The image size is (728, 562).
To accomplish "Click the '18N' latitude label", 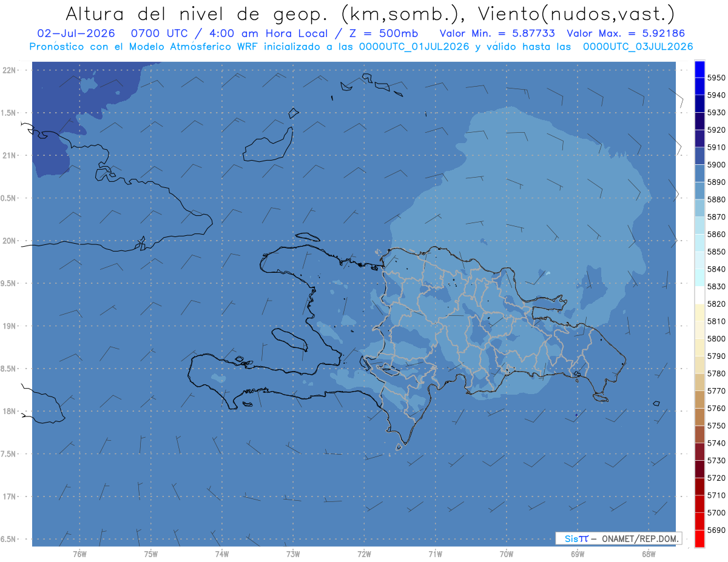I will 10,411.
